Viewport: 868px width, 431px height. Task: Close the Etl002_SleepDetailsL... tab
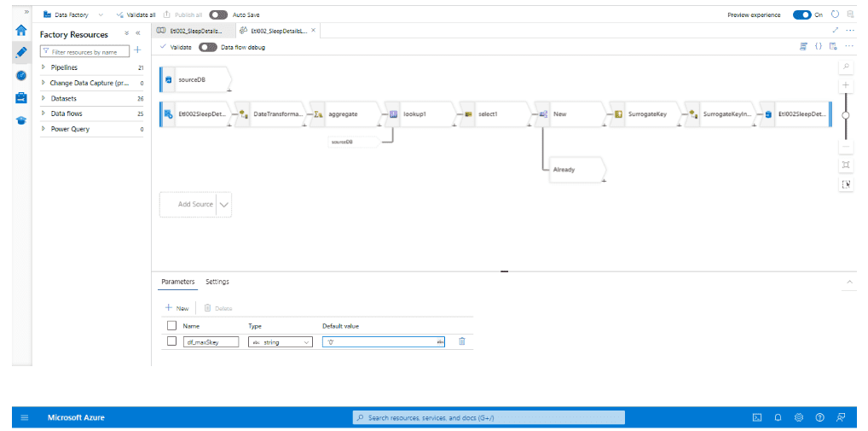tap(313, 31)
